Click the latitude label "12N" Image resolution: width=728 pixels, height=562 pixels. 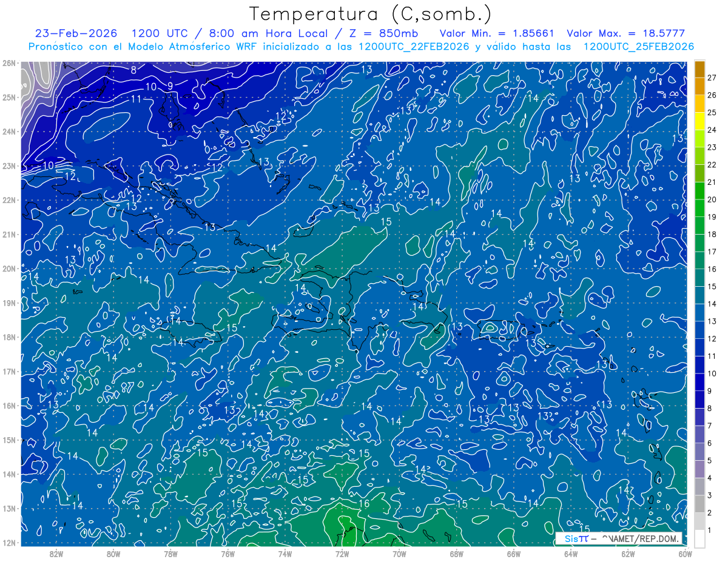pyautogui.click(x=9, y=543)
